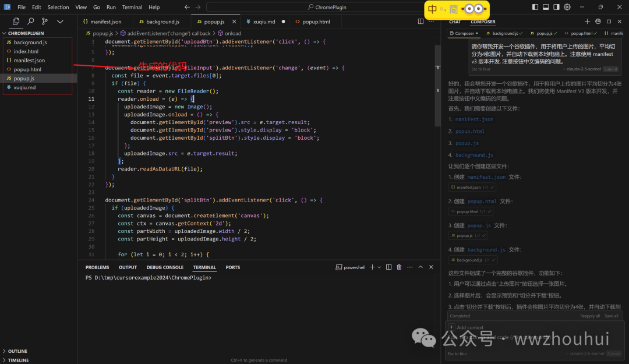Open the settings gear in title bar
This screenshot has width=629, height=364.
click(x=567, y=7)
